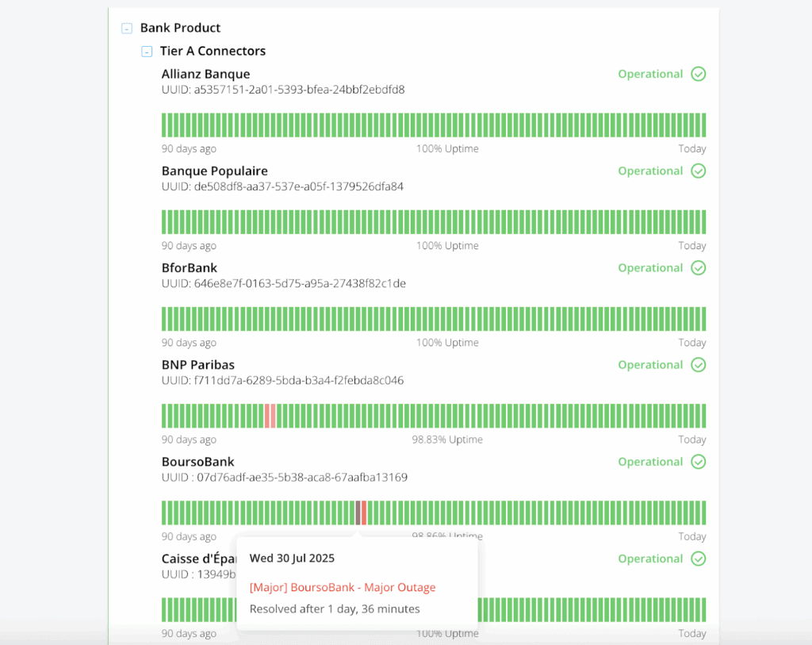Image resolution: width=812 pixels, height=645 pixels.
Task: Click Allianz Banque Operational status text
Action: coord(650,74)
